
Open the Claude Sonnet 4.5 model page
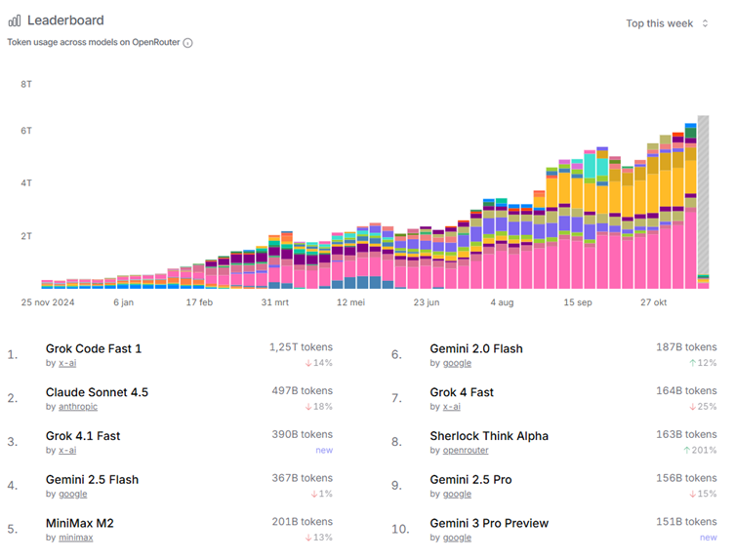click(97, 392)
